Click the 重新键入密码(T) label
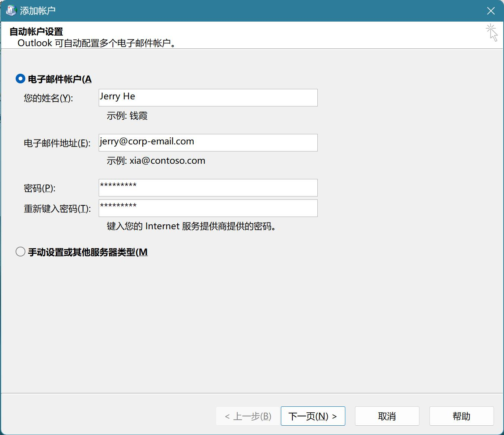Viewport: 504px width, 435px height. (x=57, y=209)
